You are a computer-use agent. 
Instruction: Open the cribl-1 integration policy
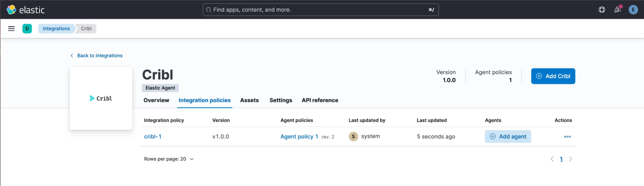coord(153,137)
